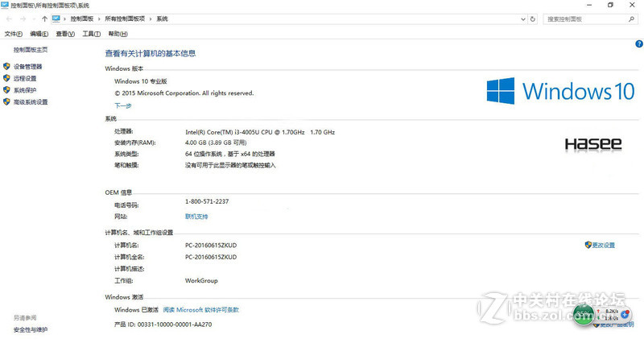Open 远程设置 link
This screenshot has height=343, width=644.
tap(25, 78)
